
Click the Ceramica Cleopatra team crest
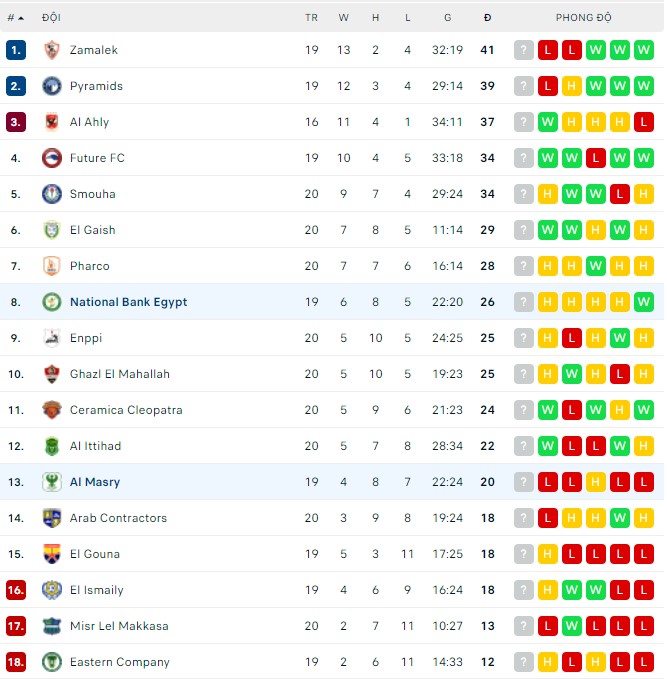tap(52, 410)
